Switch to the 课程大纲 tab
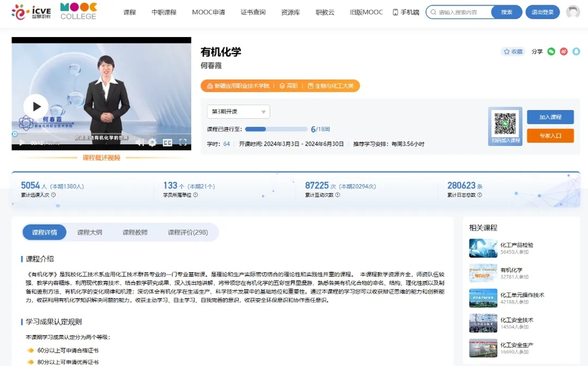Image resolution: width=588 pixels, height=366 pixels. coord(89,232)
